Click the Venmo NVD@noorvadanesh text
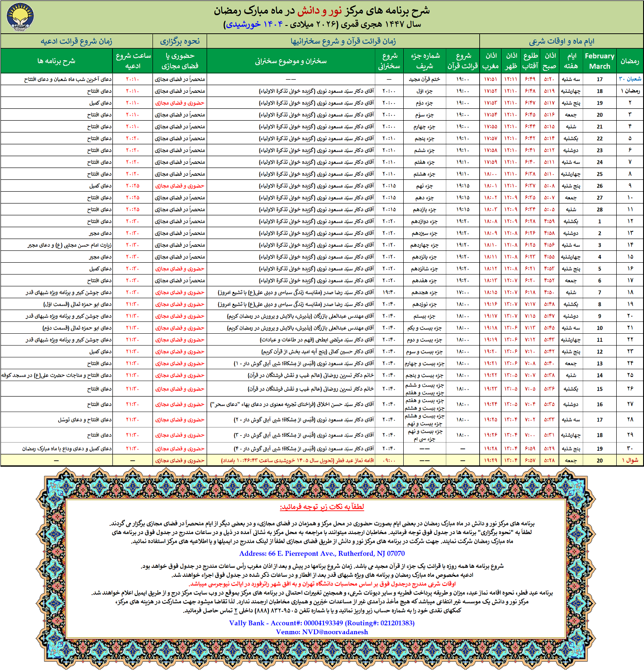644x672 pixels. [x=322, y=631]
